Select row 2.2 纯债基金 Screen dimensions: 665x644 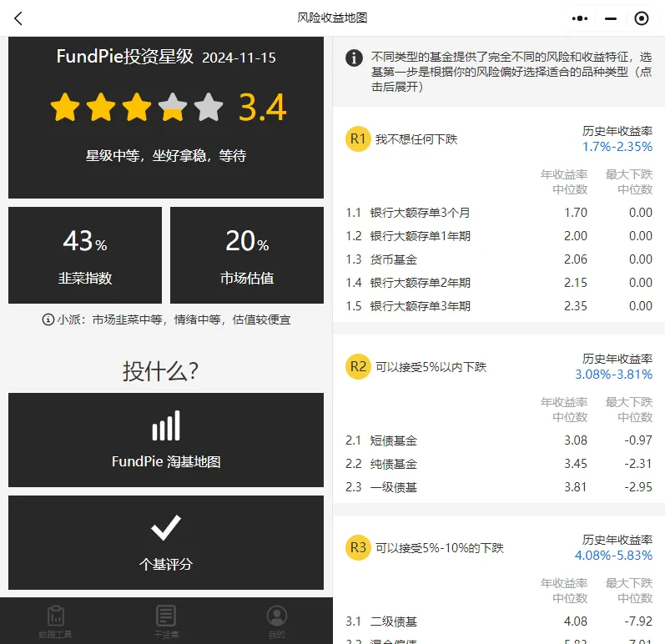coord(499,463)
